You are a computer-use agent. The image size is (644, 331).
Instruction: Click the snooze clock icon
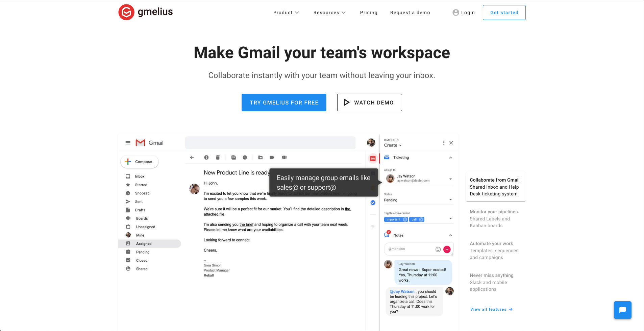[x=245, y=158]
